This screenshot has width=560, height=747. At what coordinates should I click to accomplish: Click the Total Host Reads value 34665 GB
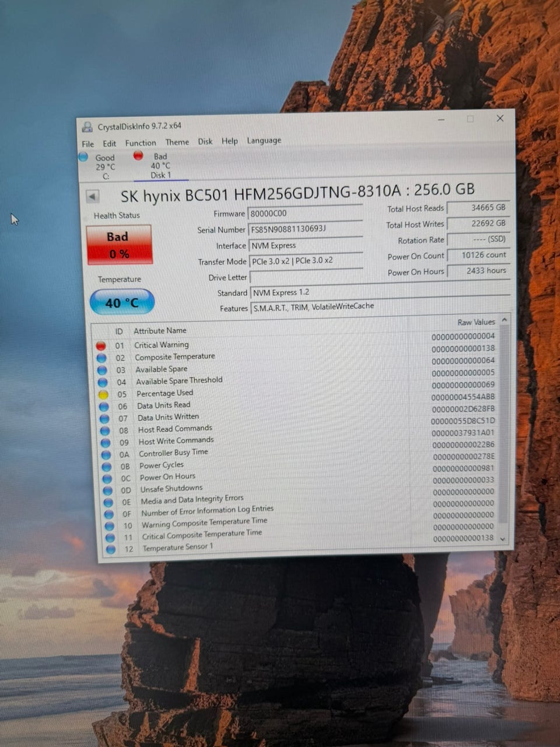pos(478,207)
